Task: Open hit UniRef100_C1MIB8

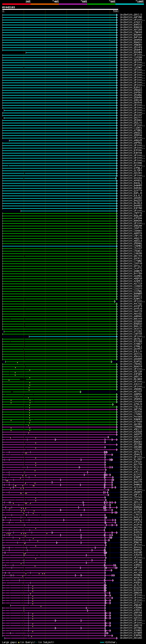Action: pos(131,58)
